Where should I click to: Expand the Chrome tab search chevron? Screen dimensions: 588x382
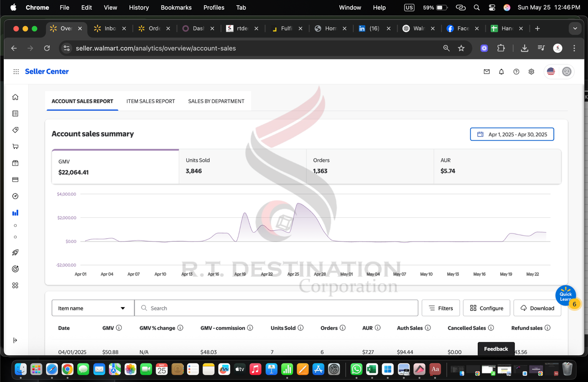click(575, 29)
